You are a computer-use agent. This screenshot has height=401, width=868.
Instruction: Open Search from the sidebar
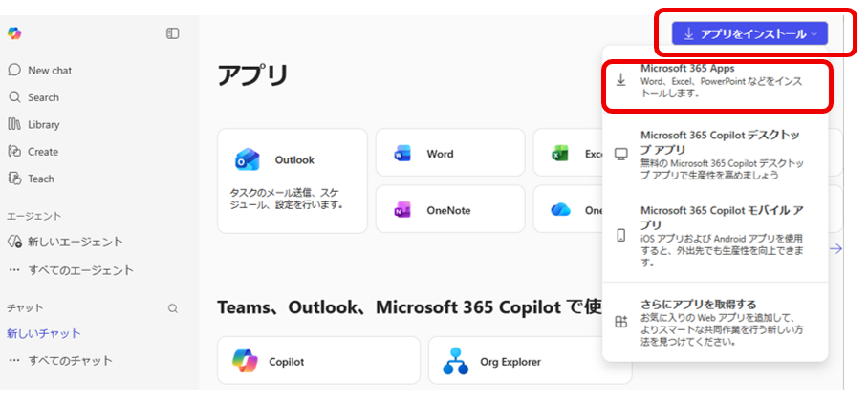click(x=43, y=97)
